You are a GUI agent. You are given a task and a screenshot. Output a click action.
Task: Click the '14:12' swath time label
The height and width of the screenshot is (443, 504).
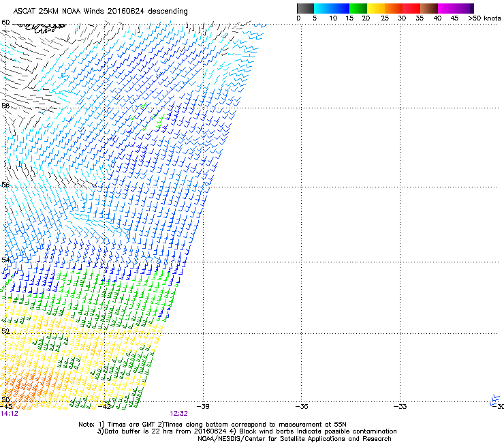[10, 414]
